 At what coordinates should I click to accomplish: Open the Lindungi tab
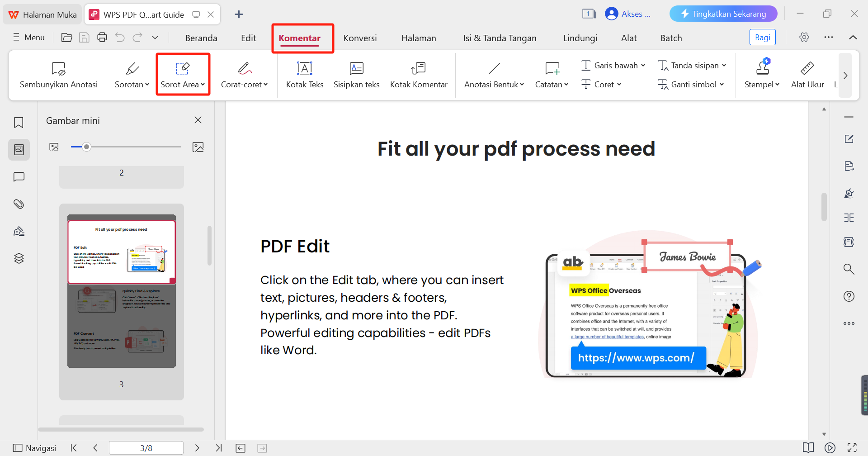pos(580,38)
